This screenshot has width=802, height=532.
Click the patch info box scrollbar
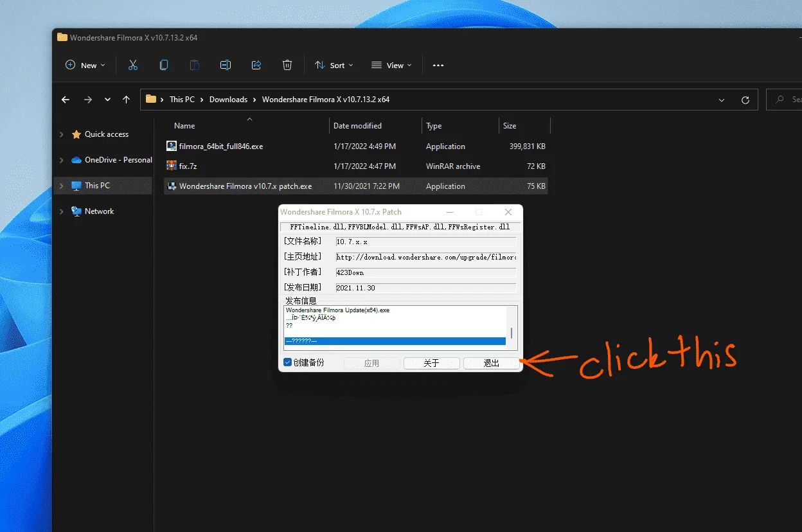pyautogui.click(x=512, y=328)
